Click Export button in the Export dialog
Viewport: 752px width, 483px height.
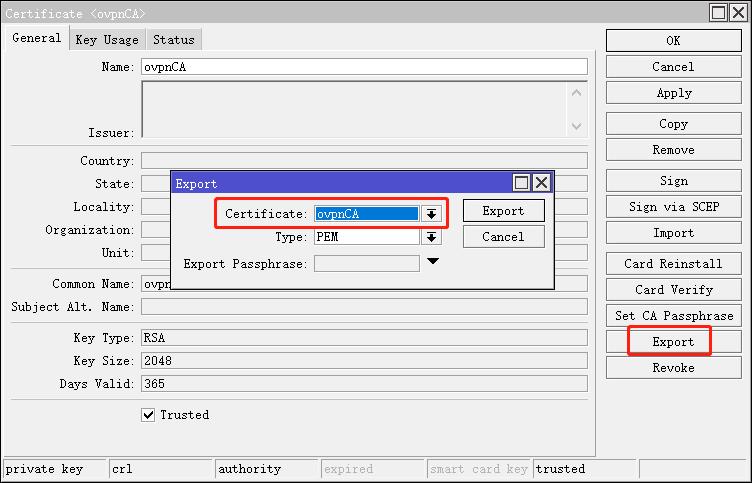[x=503, y=211]
